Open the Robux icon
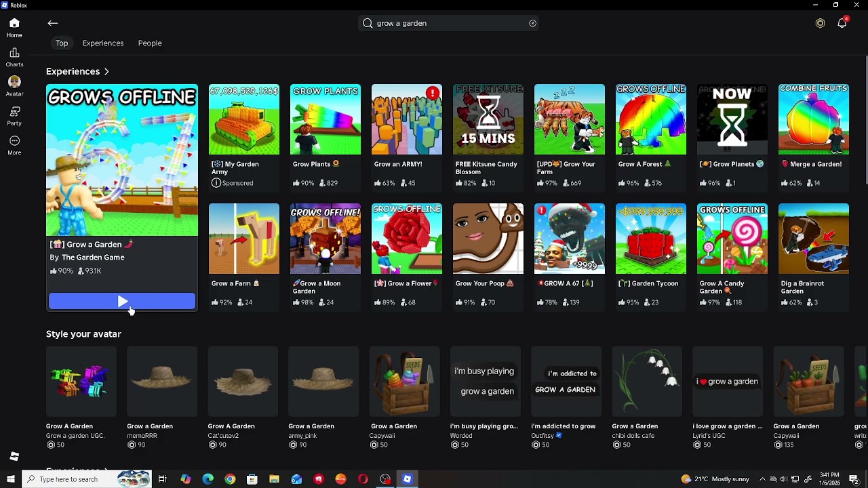 820,23
